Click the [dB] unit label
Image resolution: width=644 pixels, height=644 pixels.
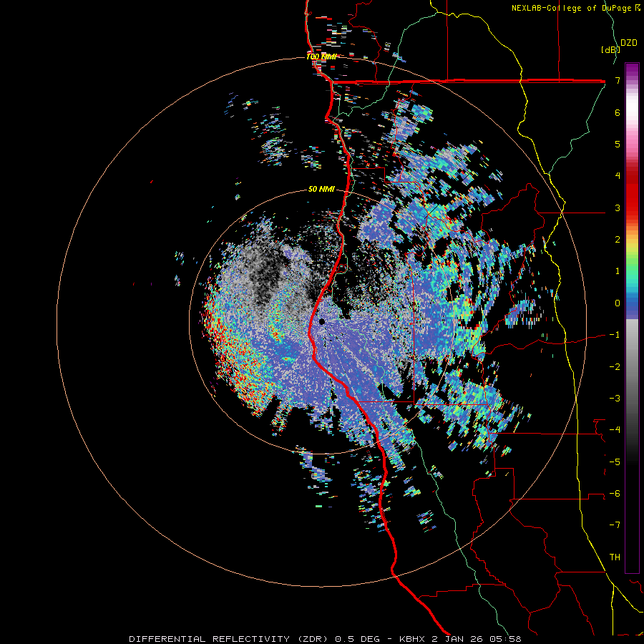(610, 49)
